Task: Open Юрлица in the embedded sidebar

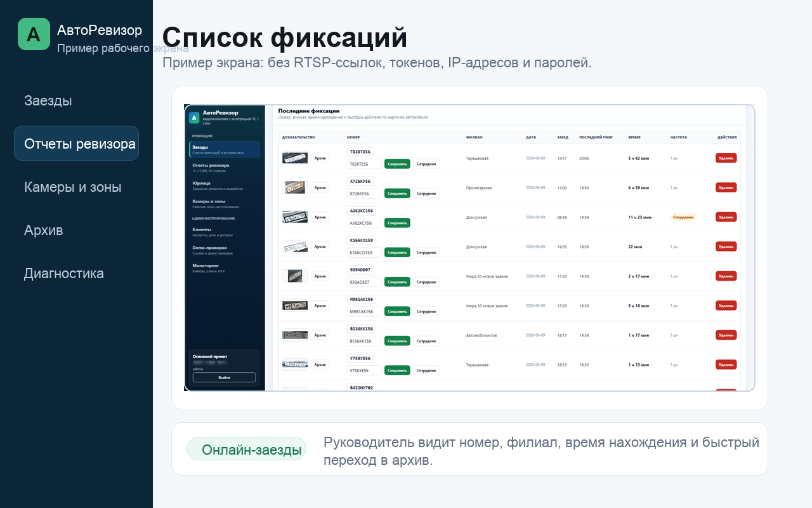Action: [x=225, y=185]
